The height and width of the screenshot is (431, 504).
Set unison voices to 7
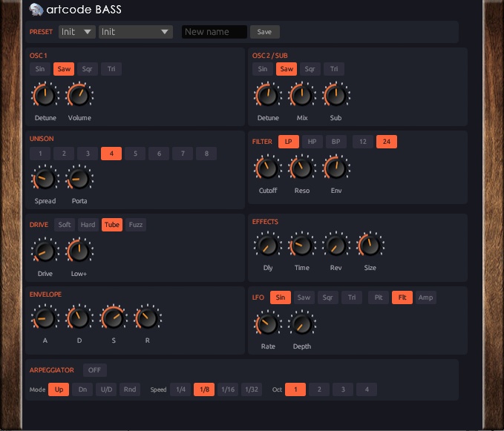click(x=183, y=154)
